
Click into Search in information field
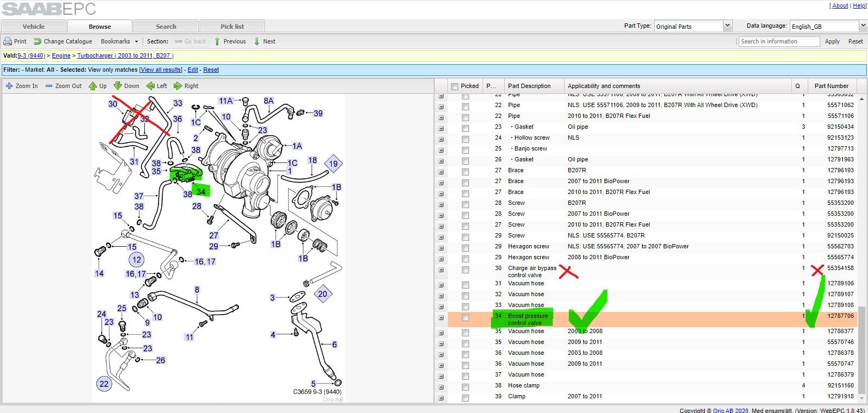(779, 41)
